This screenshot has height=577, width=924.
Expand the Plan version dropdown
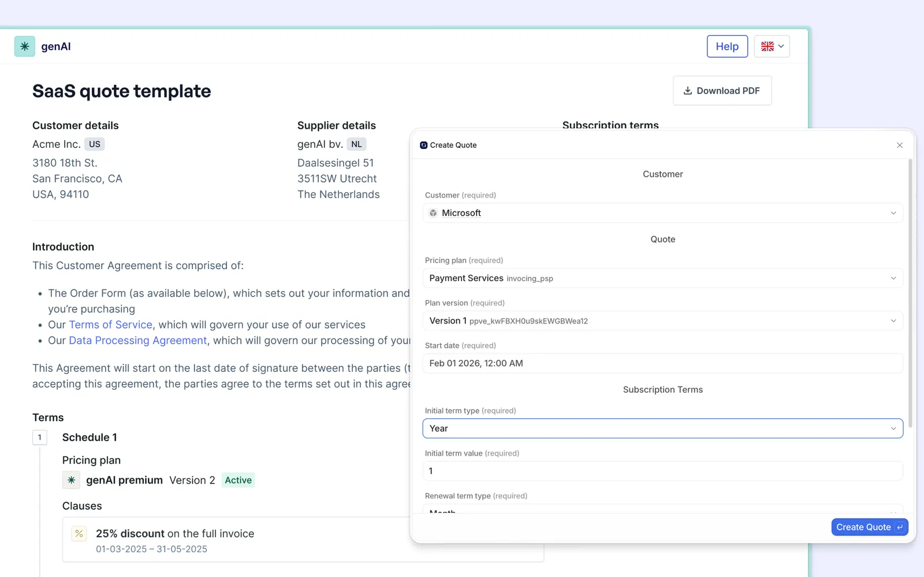coord(663,321)
